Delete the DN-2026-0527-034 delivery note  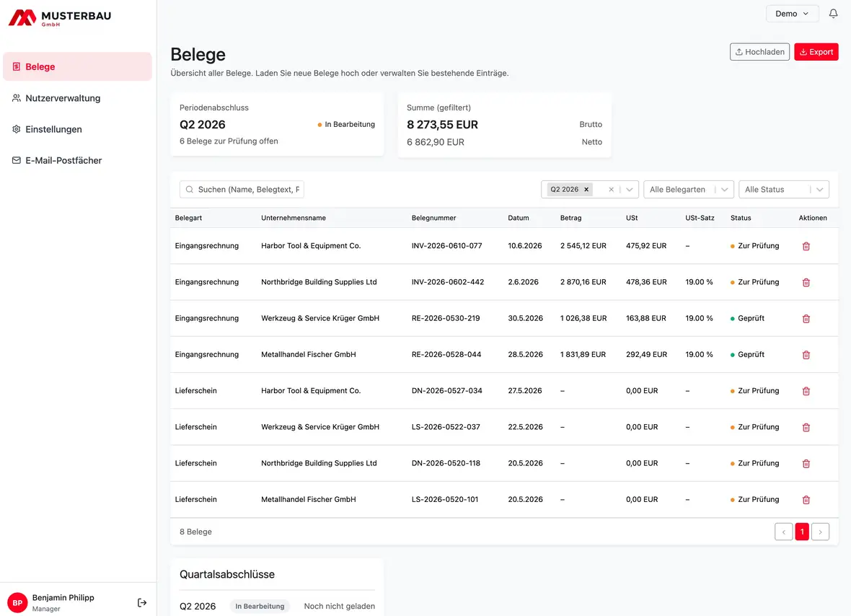coord(806,391)
